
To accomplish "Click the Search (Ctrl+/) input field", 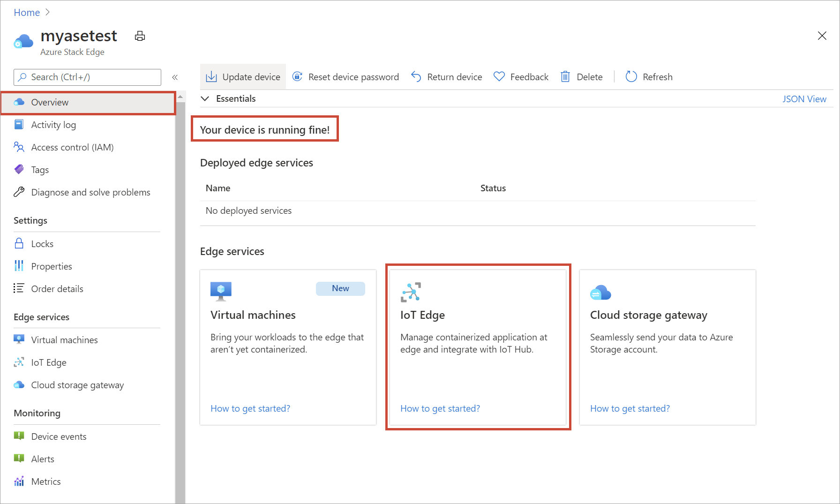I will (x=87, y=77).
